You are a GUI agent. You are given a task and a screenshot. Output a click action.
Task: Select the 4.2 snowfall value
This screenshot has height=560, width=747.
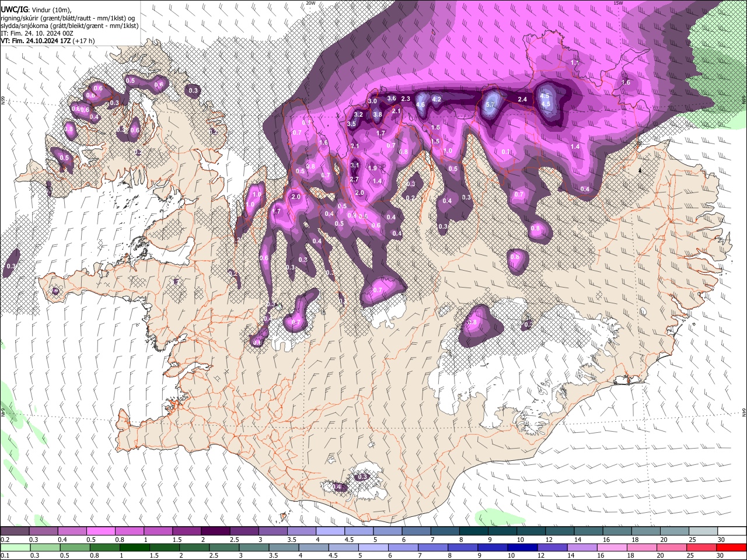coord(436,99)
